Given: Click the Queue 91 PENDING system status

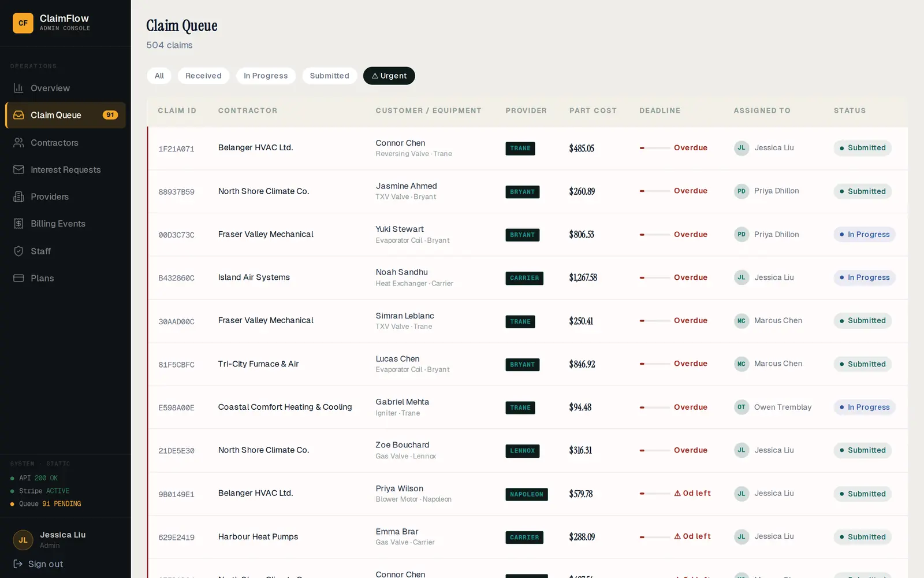Looking at the screenshot, I should pyautogui.click(x=46, y=504).
